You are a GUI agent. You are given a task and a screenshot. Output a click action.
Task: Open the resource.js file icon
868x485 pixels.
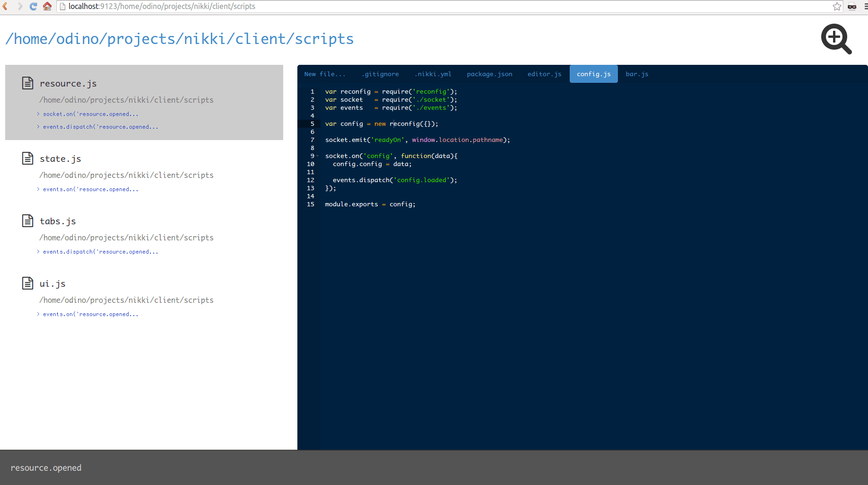click(27, 83)
